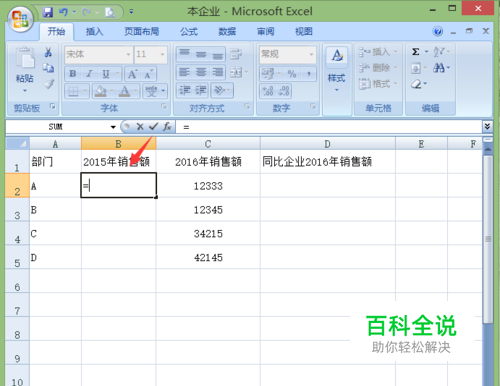Open the fill color dropdown arrow

pyautogui.click(x=112, y=91)
